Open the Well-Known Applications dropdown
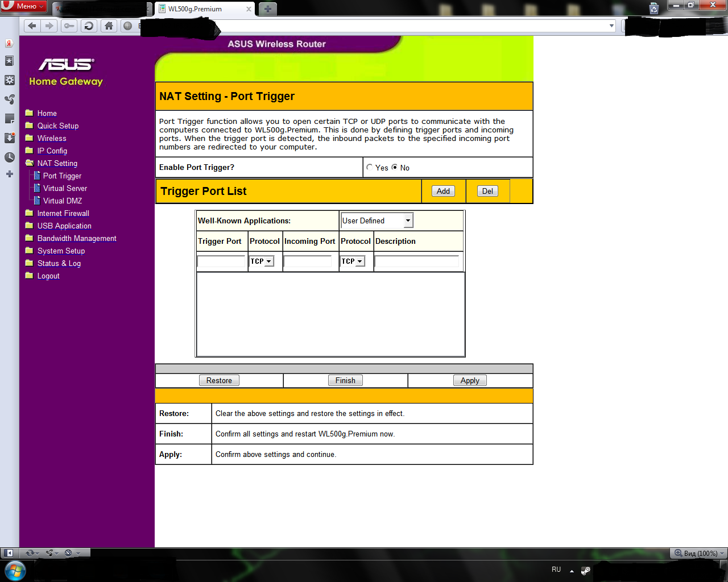Image resolution: width=728 pixels, height=582 pixels. 377,221
